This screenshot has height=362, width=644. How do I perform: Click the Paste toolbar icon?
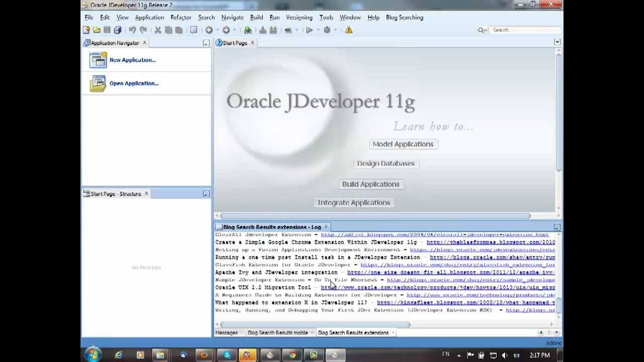[179, 30]
